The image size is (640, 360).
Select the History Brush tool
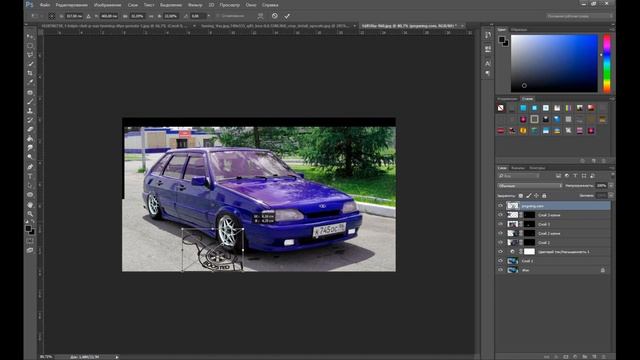tap(30, 120)
